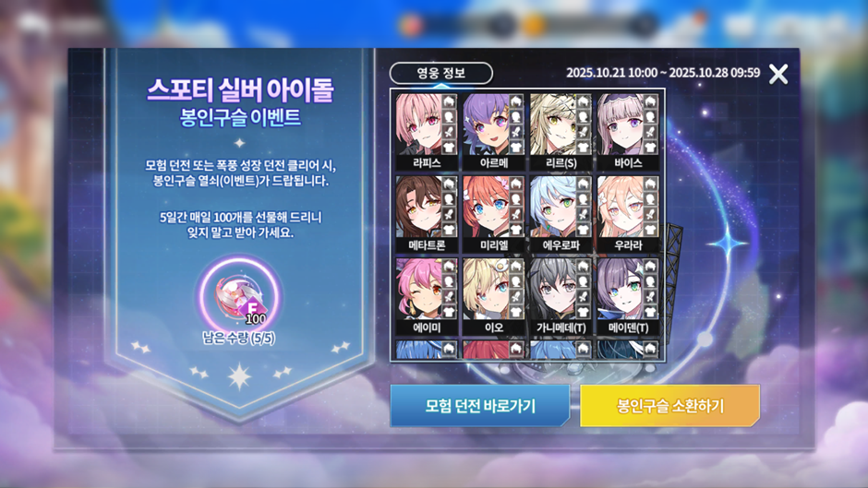The height and width of the screenshot is (488, 868).
Task: Open the 바이스 hero portrait
Action: pos(628,132)
